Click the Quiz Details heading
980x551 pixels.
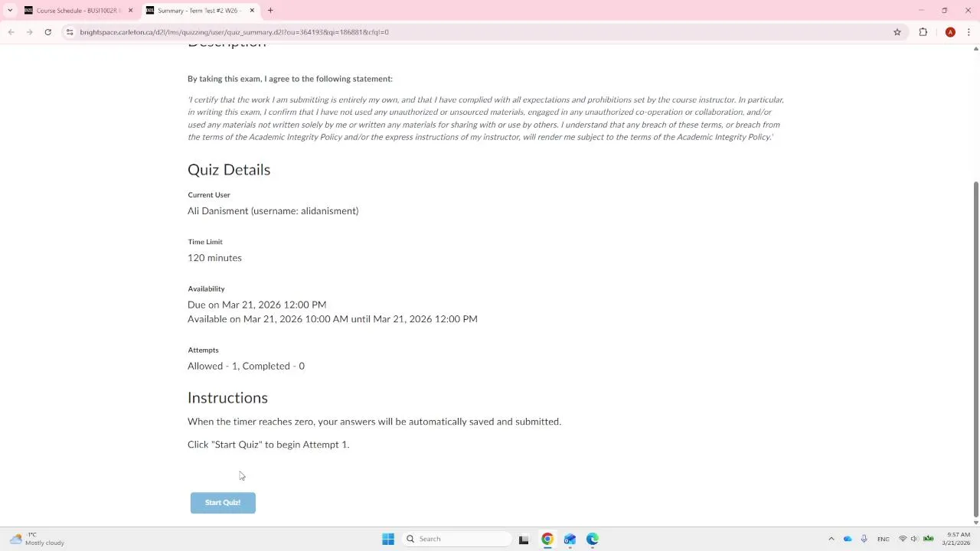click(229, 170)
